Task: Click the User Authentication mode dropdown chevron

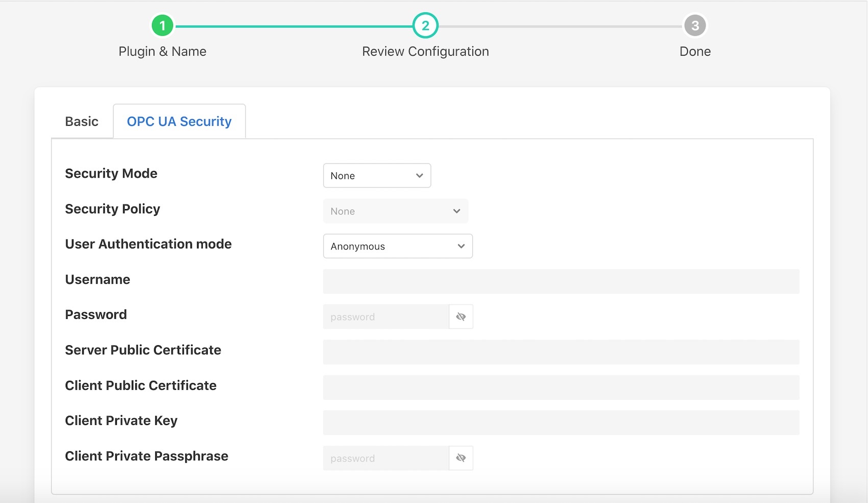Action: pyautogui.click(x=461, y=246)
